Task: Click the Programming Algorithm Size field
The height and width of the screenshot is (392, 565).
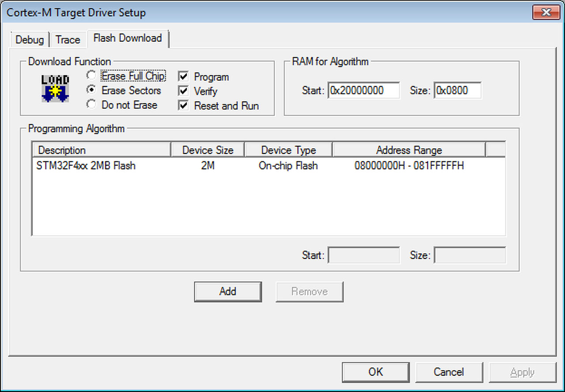Action: [470, 255]
